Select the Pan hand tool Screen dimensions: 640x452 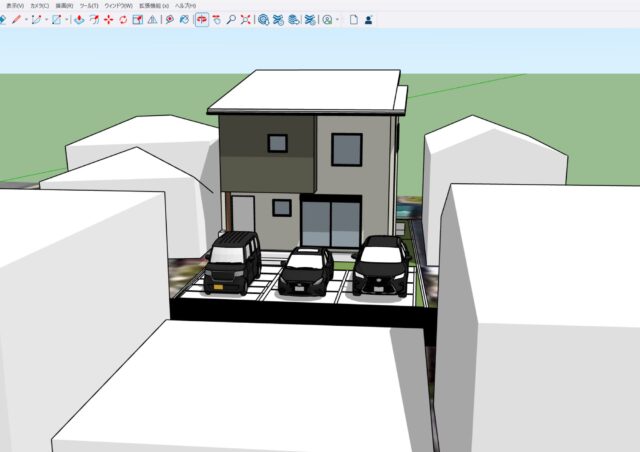pos(216,19)
